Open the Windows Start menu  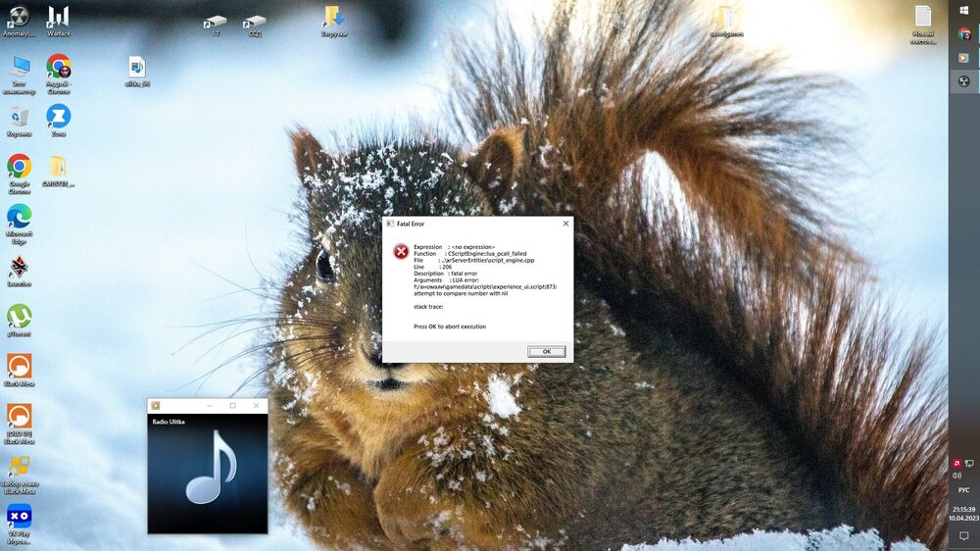tap(964, 10)
